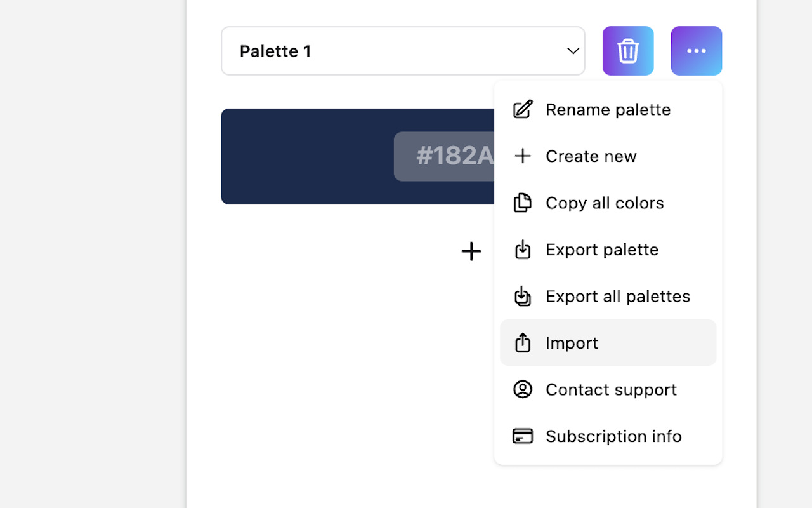Click the card icon next to Subscription info

[x=523, y=436]
